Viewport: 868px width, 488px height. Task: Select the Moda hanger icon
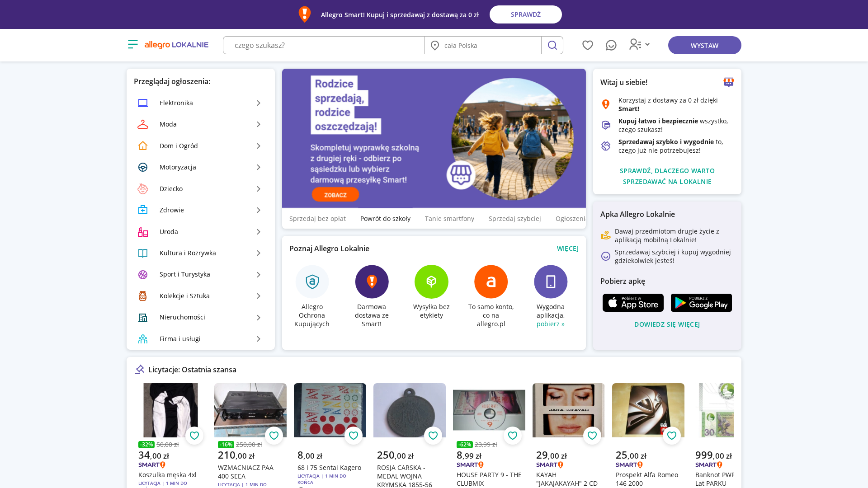coord(143,124)
